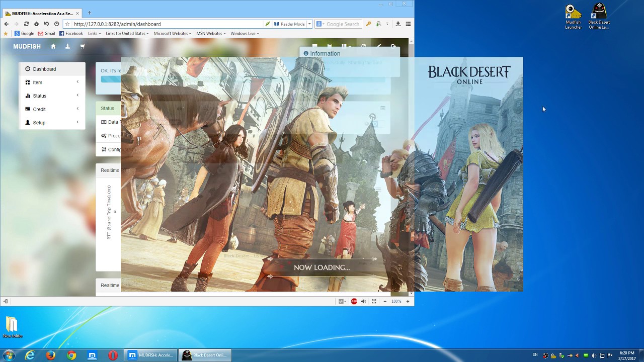Open the Mudfish shopping cart icon
The width and height of the screenshot is (644, 362).
83,46
